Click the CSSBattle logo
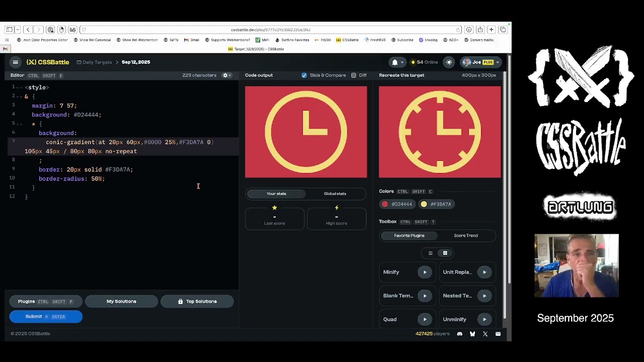This screenshot has height=362, width=644. tap(48, 62)
